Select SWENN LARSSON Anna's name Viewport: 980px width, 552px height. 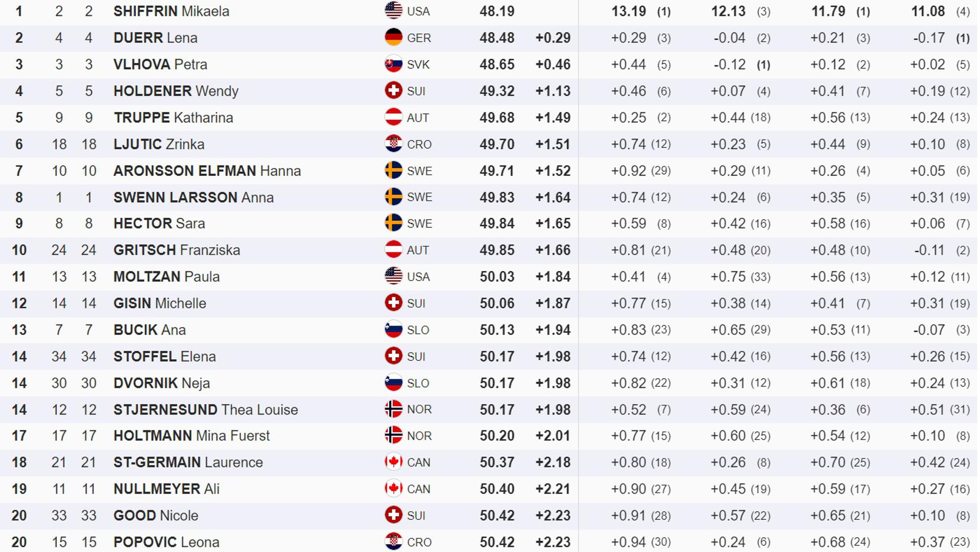(x=193, y=197)
